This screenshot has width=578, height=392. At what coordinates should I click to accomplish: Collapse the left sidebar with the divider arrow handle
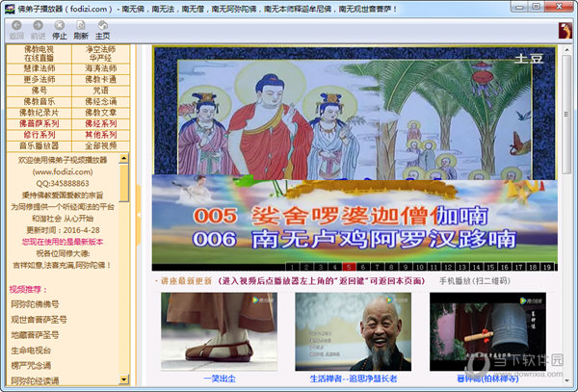tap(139, 215)
